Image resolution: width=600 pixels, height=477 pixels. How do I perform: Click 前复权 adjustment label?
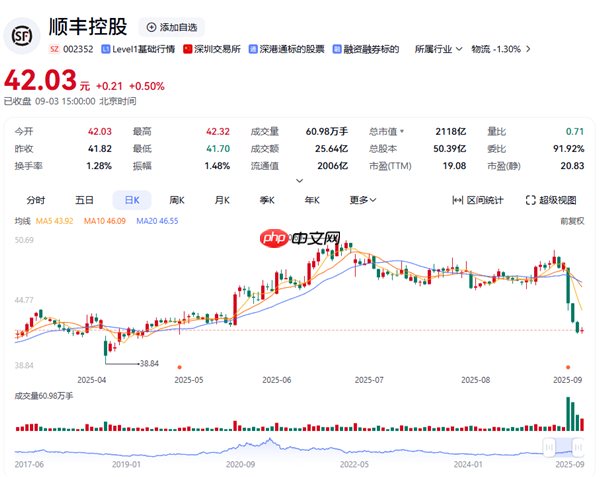572,221
